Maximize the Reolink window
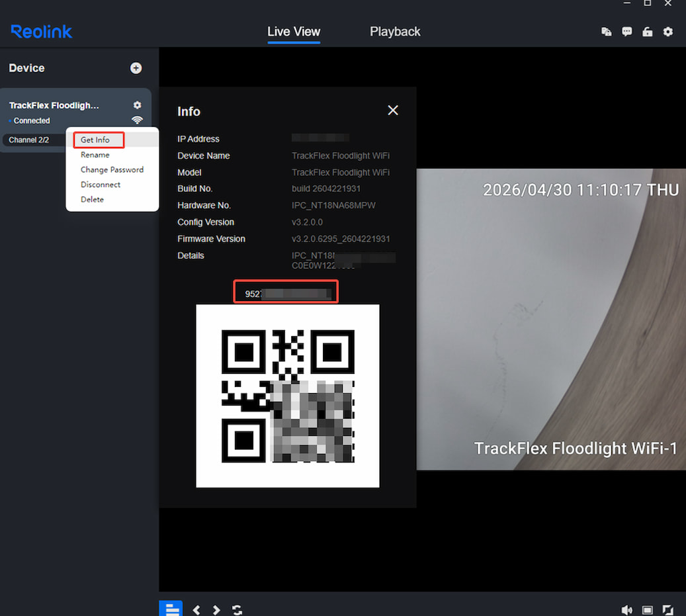 648,3
